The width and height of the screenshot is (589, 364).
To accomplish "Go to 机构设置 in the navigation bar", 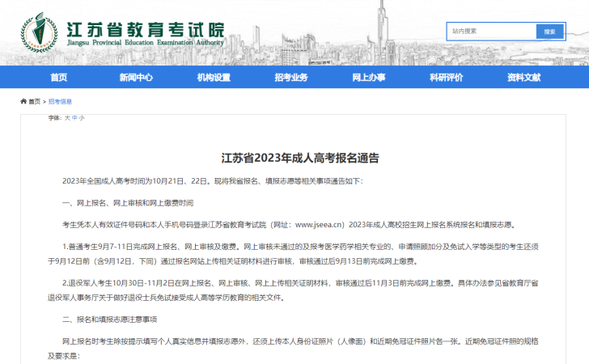I will 214,78.
